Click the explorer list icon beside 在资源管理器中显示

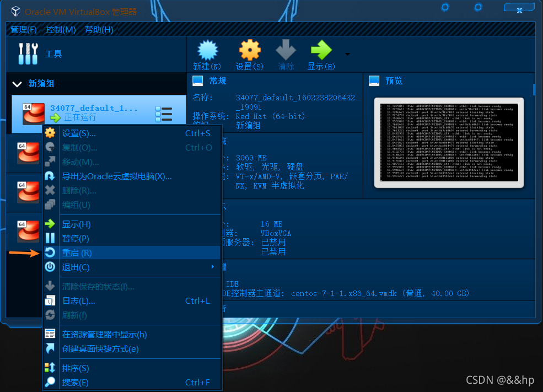click(50, 334)
